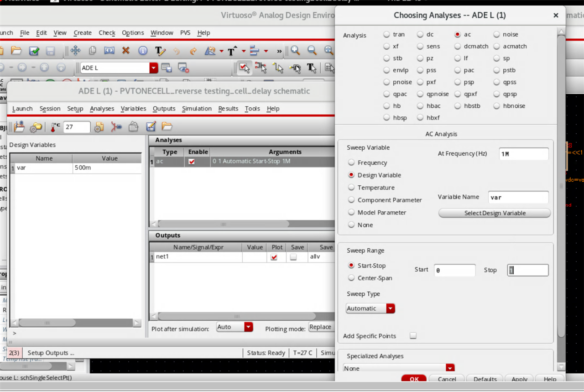Screen dimensions: 584x392
Task: Select the dc analysis radio button
Action: coord(420,34)
